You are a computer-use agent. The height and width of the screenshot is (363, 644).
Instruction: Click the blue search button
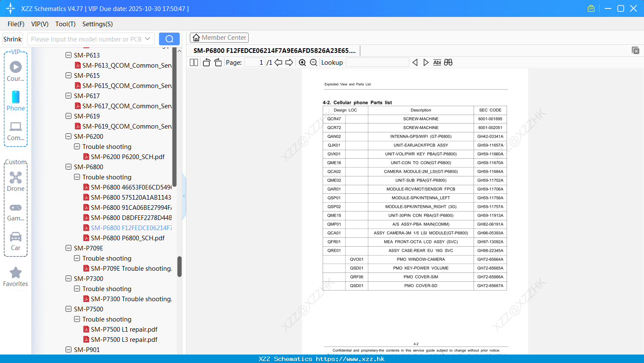(x=169, y=39)
